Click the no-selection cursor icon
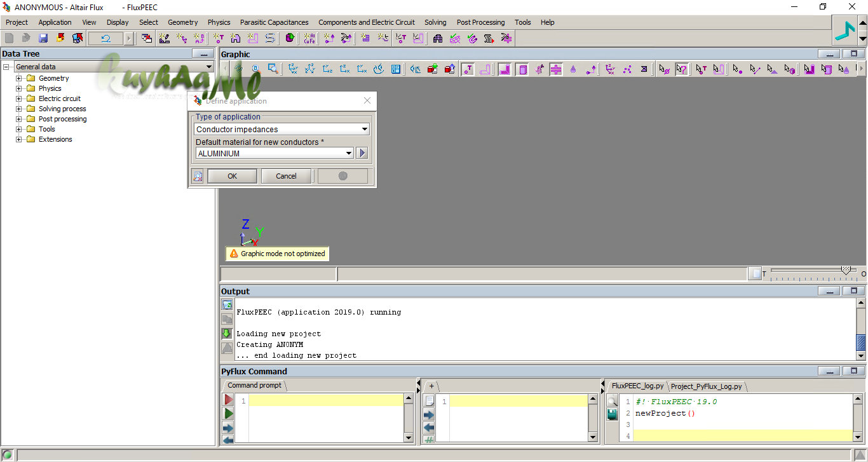Image resolution: width=868 pixels, height=462 pixels. point(665,69)
